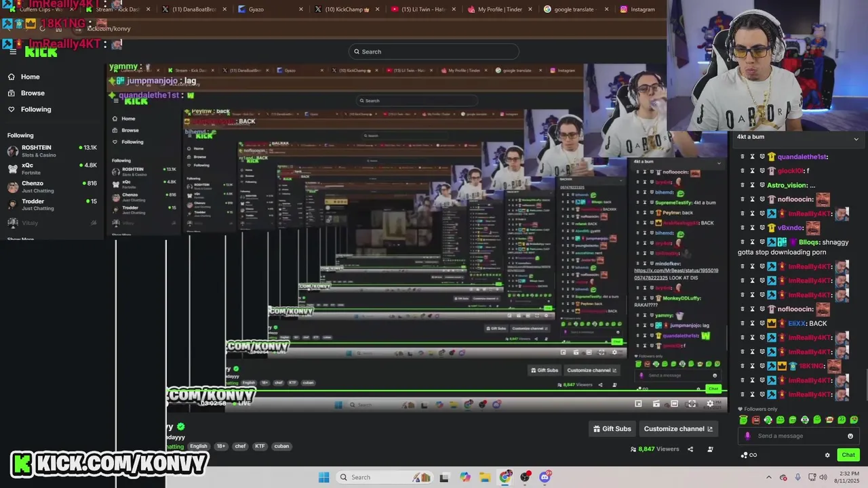The width and height of the screenshot is (868, 488).
Task: Open the Windows Start menu
Action: [324, 477]
